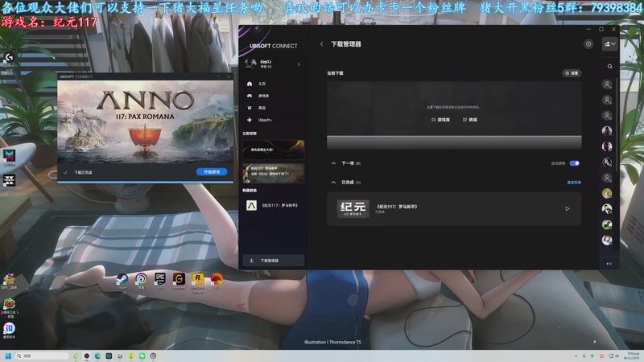This screenshot has height=362, width=644.
Task: Select the green avatar friend in friends panel
Action: point(607,224)
